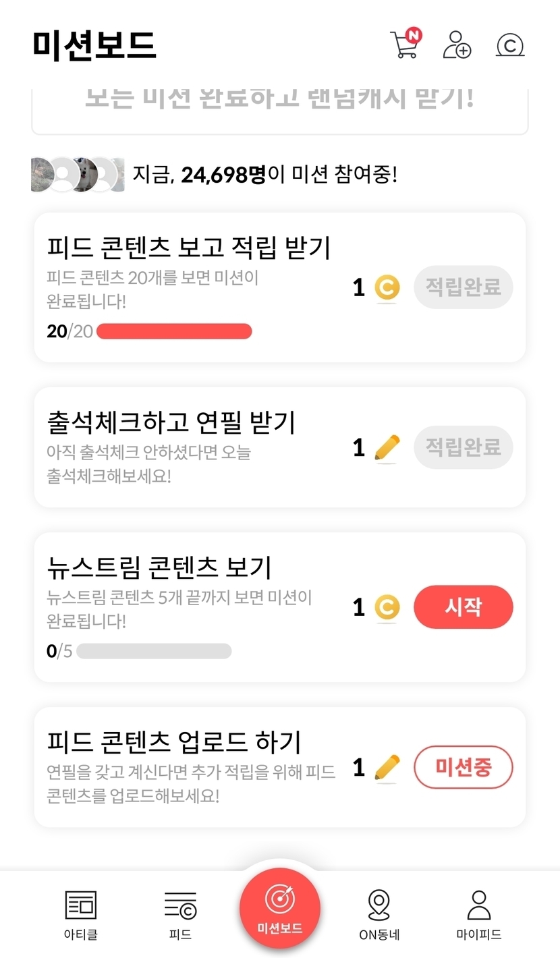This screenshot has height=958, width=560.
Task: Tap the center 미션보드 target button
Action: 279,907
